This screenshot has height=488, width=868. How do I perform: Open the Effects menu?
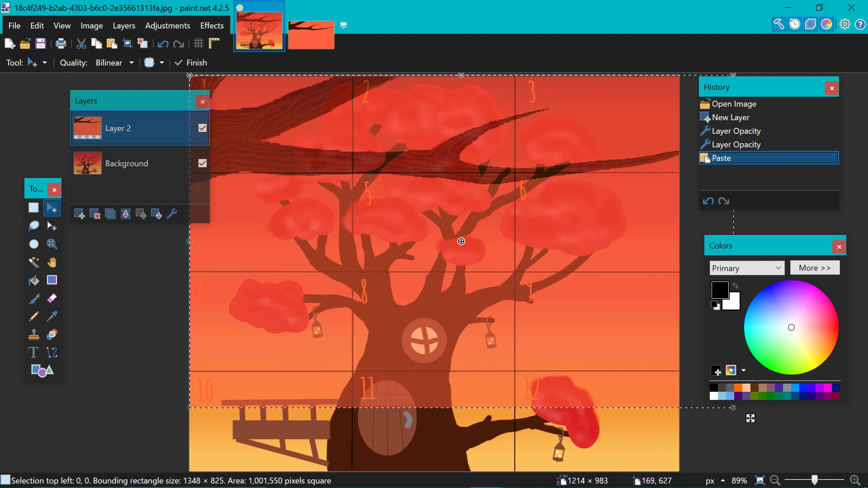coord(212,26)
